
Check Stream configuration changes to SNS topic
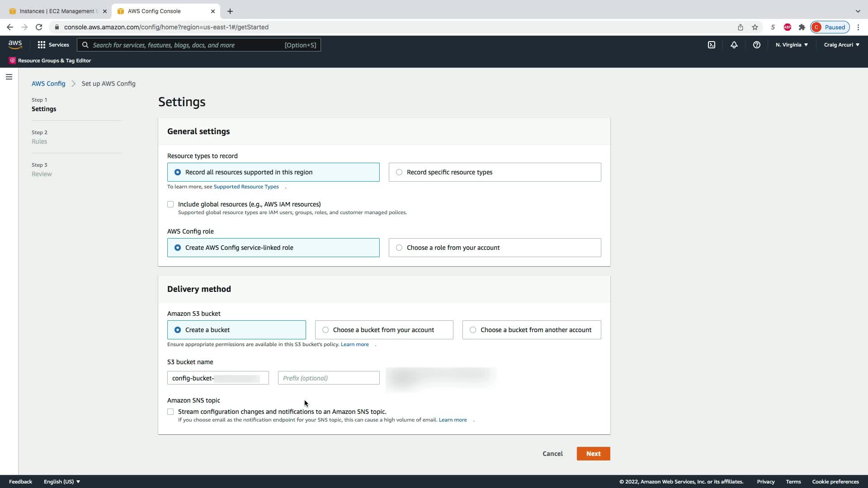click(170, 412)
